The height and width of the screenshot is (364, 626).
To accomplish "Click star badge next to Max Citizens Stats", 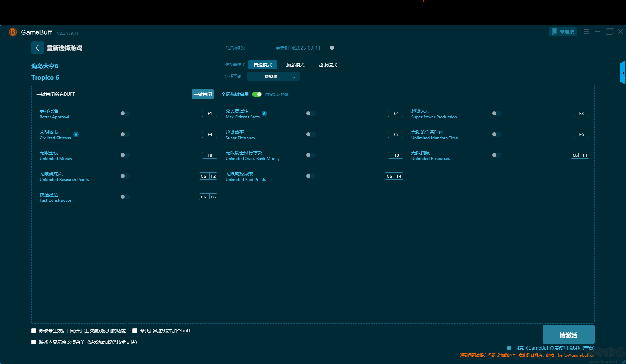I will (264, 113).
